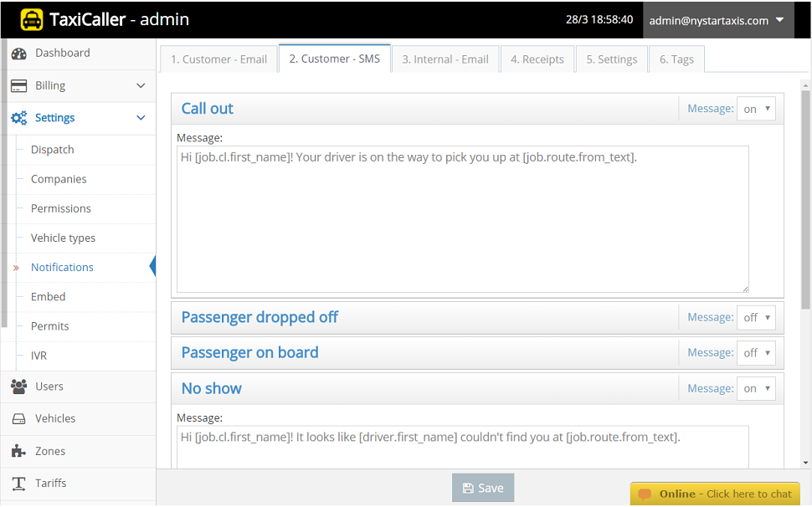812x507 pixels.
Task: Open the No show Message dropdown
Action: point(755,387)
